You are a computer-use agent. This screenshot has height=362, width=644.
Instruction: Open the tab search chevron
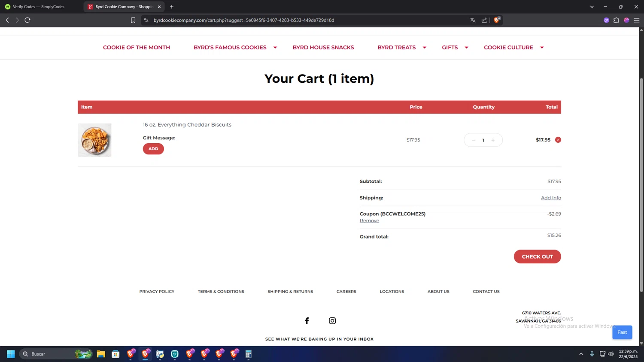[x=592, y=7]
